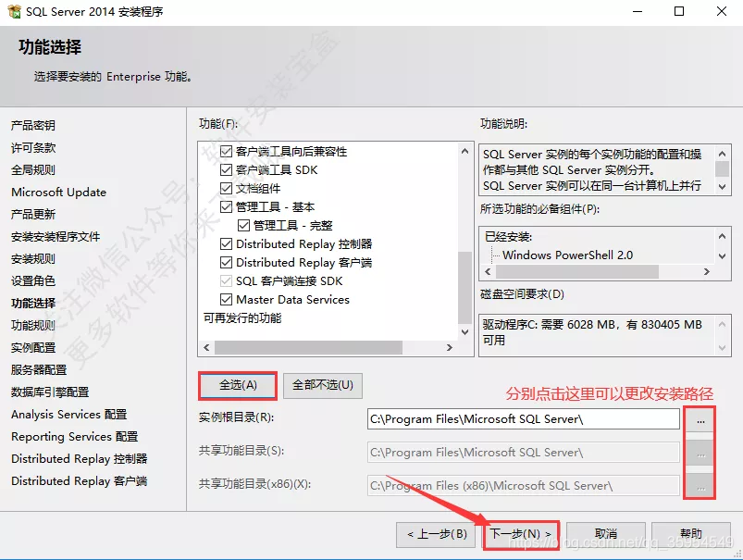
Task: Click Windows PowerShell 2.0 tree item
Action: (568, 255)
